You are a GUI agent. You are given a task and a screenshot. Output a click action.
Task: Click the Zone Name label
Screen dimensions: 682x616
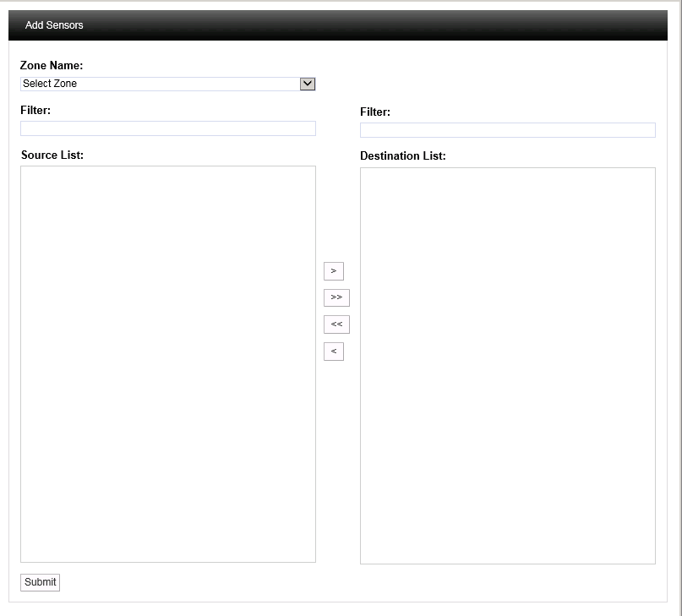click(52, 66)
